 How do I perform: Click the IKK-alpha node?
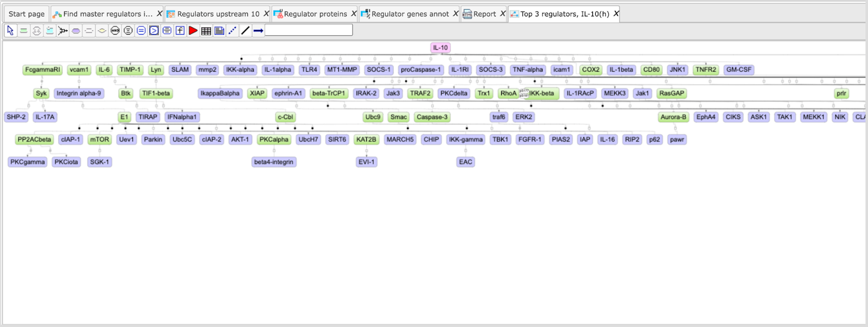(240, 70)
